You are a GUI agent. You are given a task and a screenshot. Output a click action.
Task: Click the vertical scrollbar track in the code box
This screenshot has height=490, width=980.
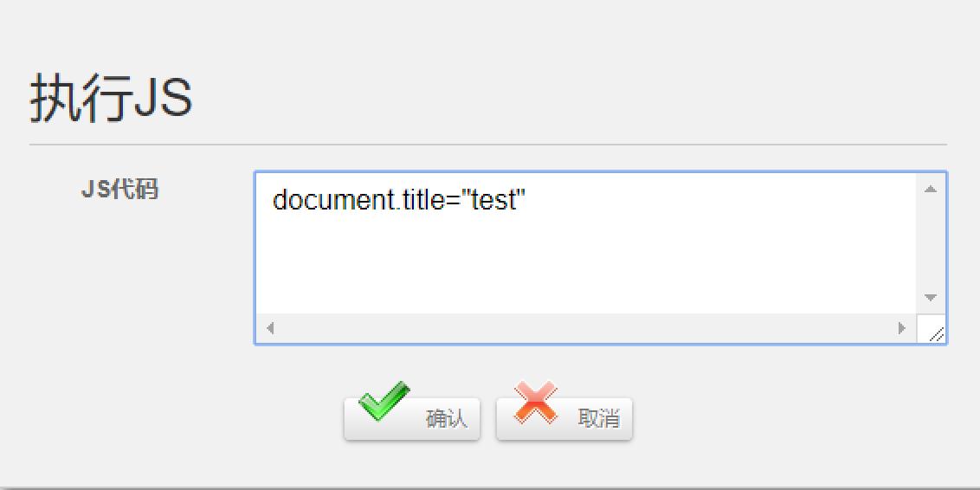[x=931, y=243]
